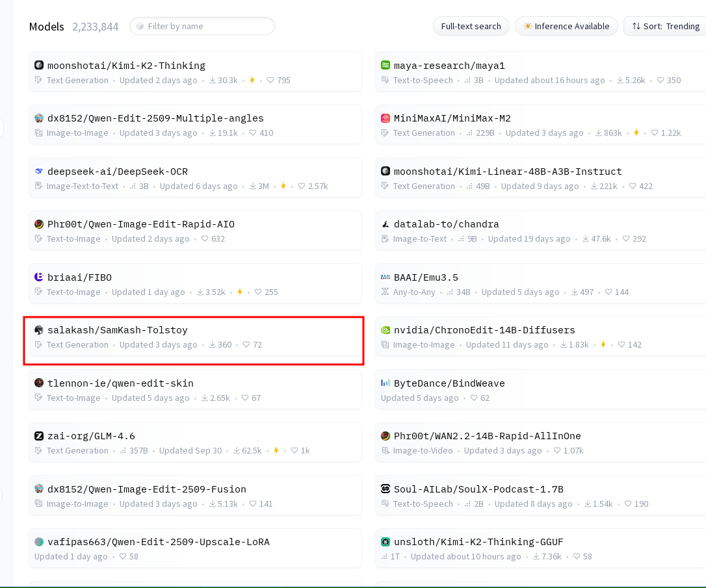
Task: Click the heart icon on BAAI/Emu3.5
Action: [x=608, y=292]
